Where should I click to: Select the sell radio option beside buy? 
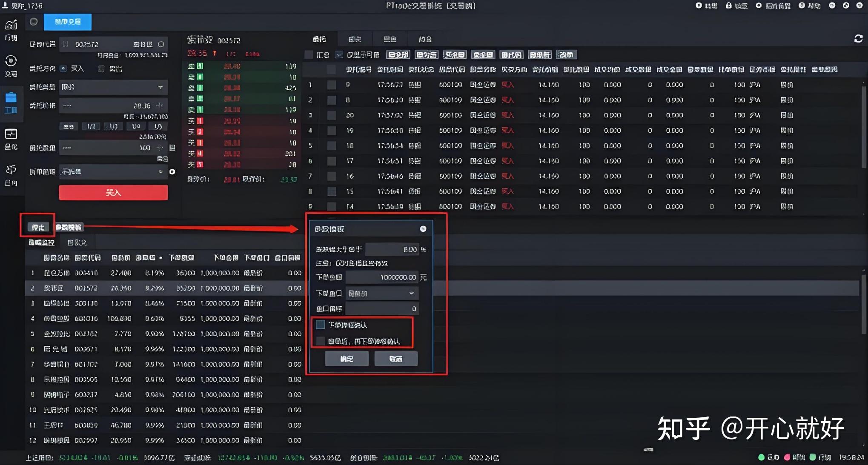[101, 68]
